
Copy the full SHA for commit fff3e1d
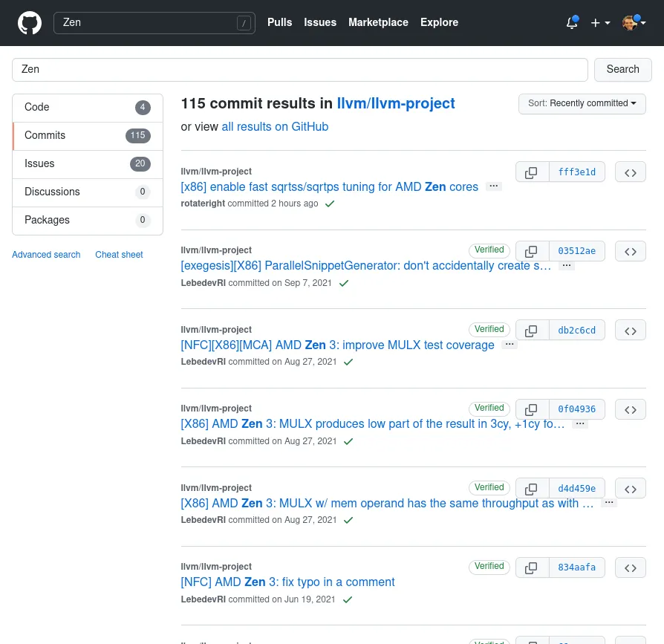[x=532, y=172]
